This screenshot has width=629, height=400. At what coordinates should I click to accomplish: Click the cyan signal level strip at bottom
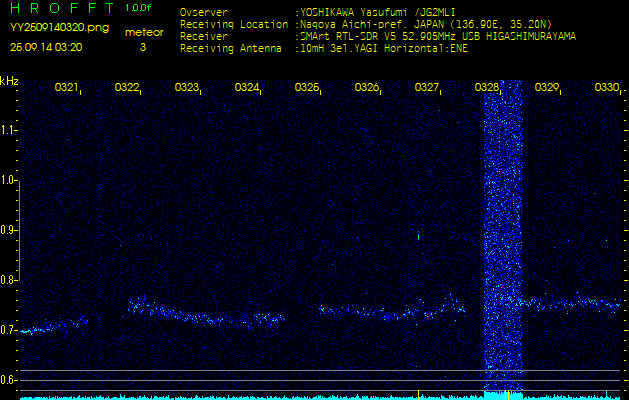(300, 396)
